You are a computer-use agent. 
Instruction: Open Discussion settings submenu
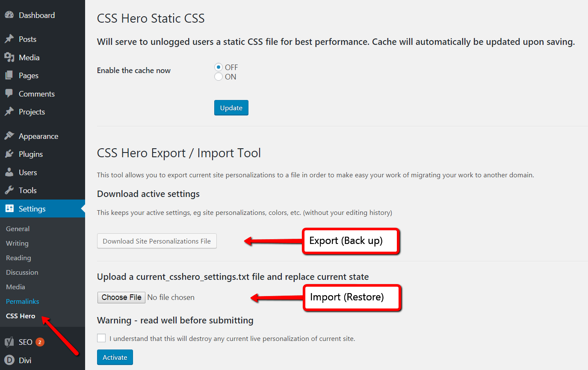[22, 272]
